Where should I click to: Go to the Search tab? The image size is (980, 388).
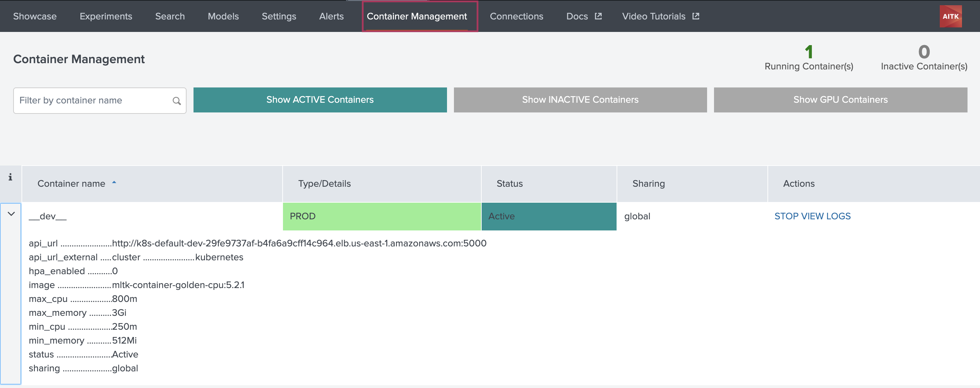tap(170, 16)
